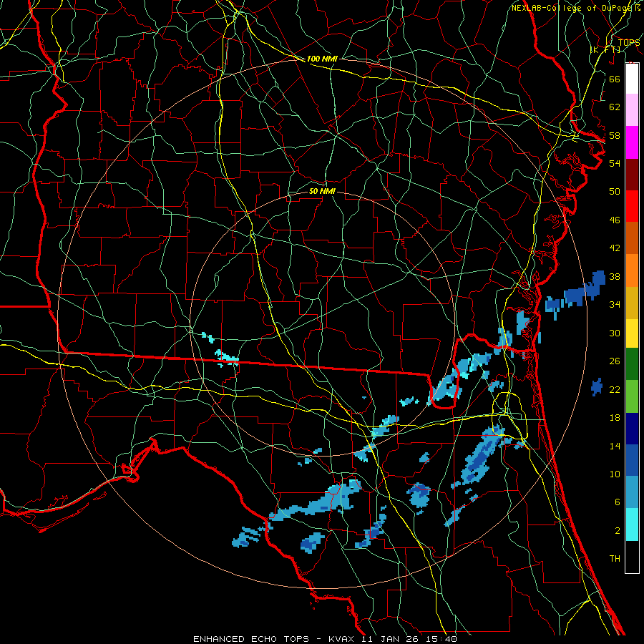Click the 26 value on the legend scale
The image size is (644, 644).
(615, 361)
